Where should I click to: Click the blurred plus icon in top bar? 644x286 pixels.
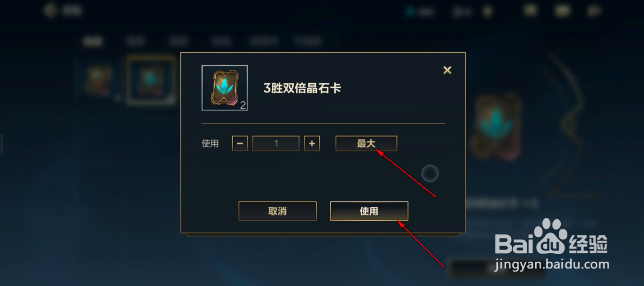pos(487,11)
